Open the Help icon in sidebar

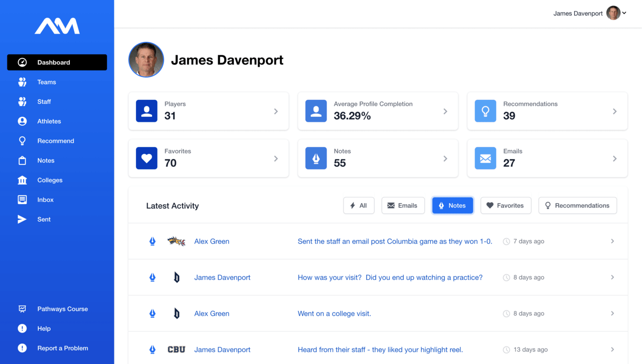pyautogui.click(x=22, y=328)
